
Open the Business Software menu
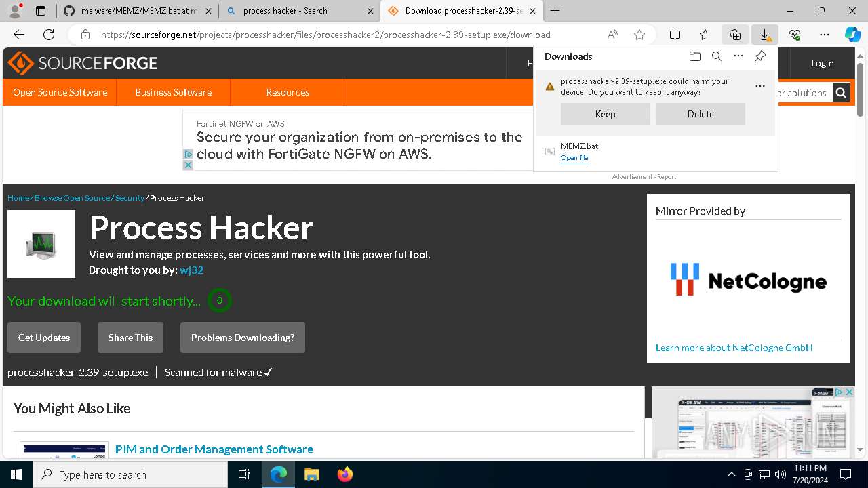click(173, 92)
